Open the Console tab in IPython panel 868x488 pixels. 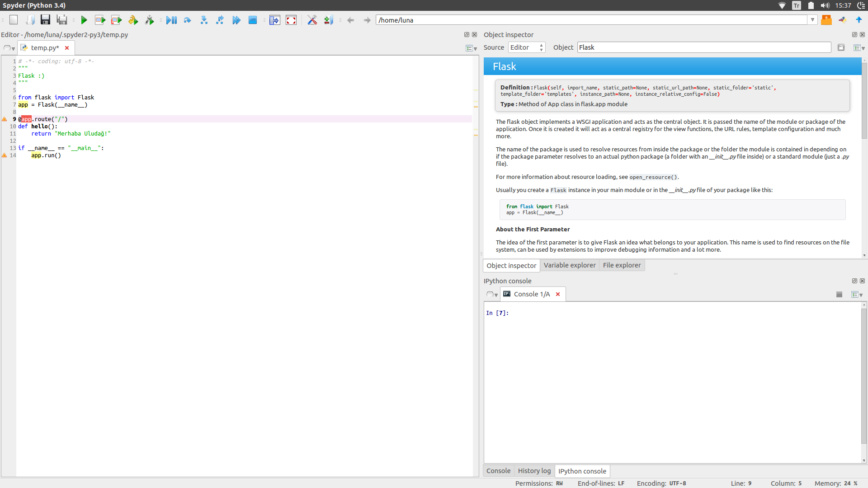[497, 471]
